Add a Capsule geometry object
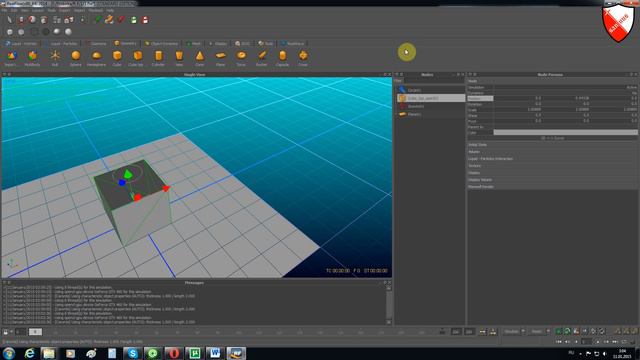 [282, 58]
